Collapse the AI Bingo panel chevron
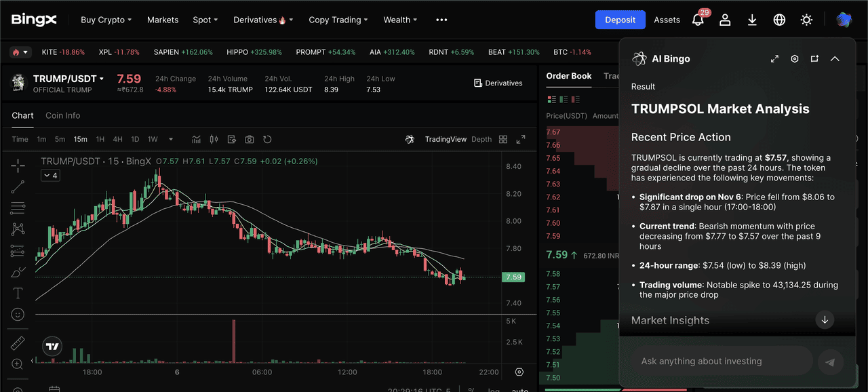Viewport: 868px width, 392px height. pyautogui.click(x=835, y=59)
